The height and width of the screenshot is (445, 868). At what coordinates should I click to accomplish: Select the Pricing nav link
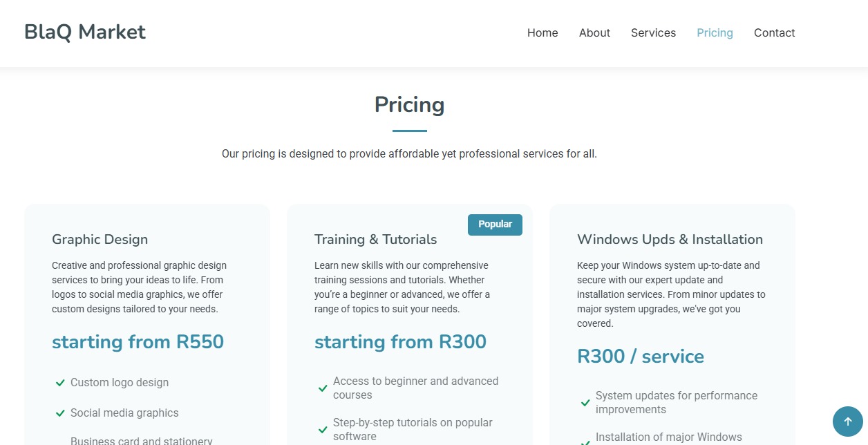click(x=715, y=33)
